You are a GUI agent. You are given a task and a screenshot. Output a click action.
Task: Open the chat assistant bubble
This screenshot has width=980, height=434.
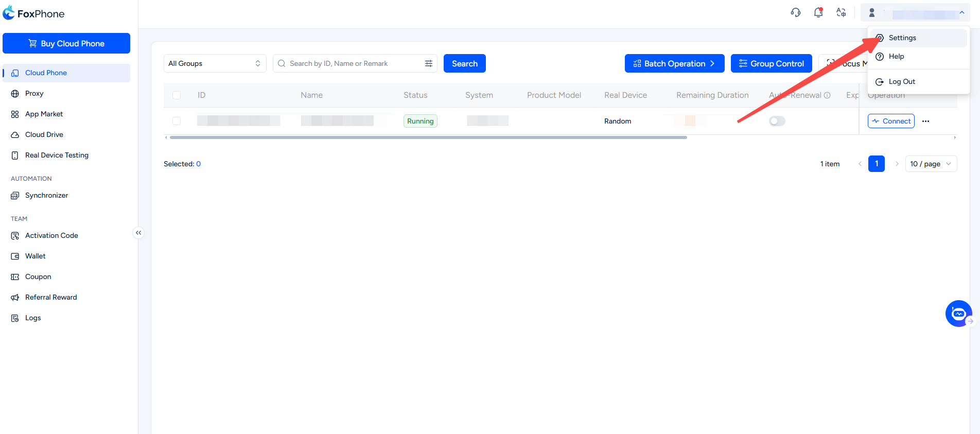tap(958, 314)
